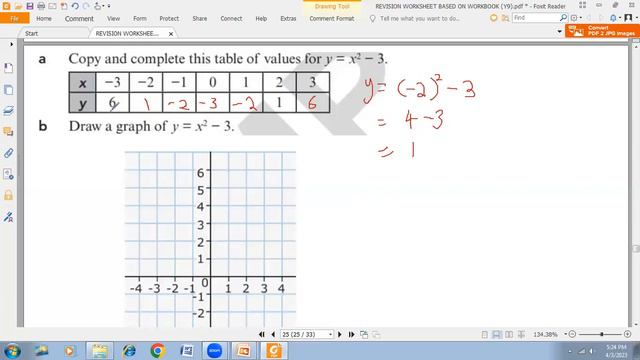Open the Comments panel in left sidebar
640x360 pixels.
[8, 131]
